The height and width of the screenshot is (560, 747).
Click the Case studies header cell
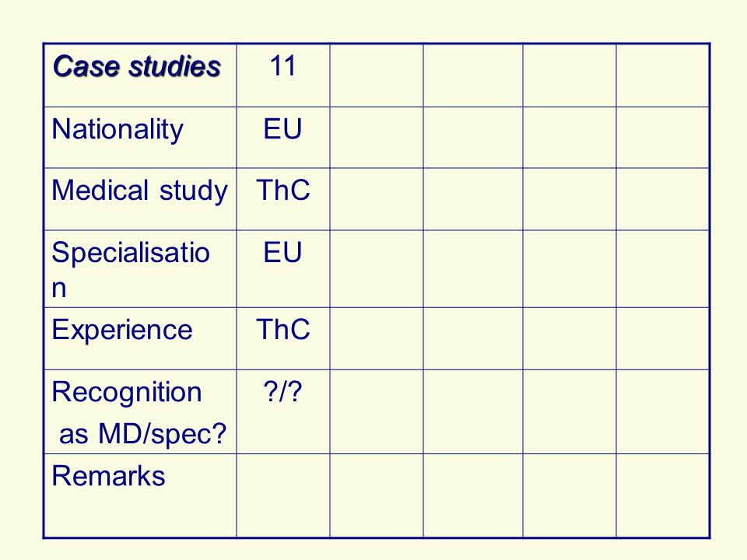tap(140, 75)
